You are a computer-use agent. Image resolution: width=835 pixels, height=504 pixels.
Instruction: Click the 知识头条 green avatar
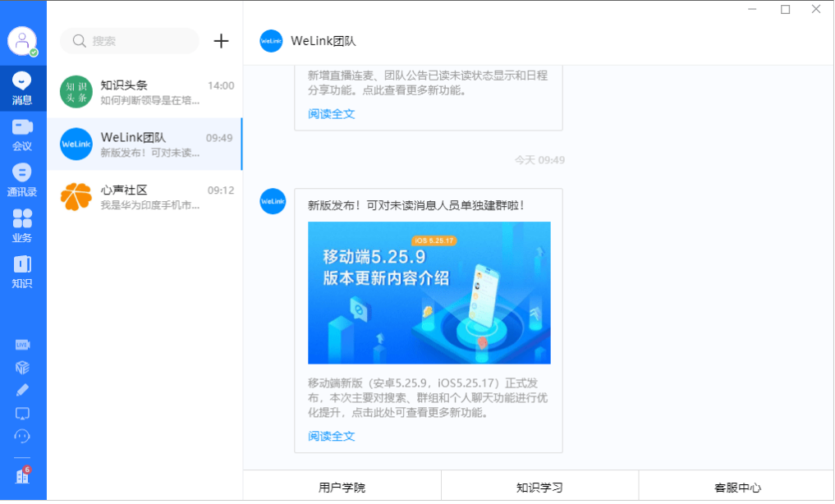tap(76, 92)
